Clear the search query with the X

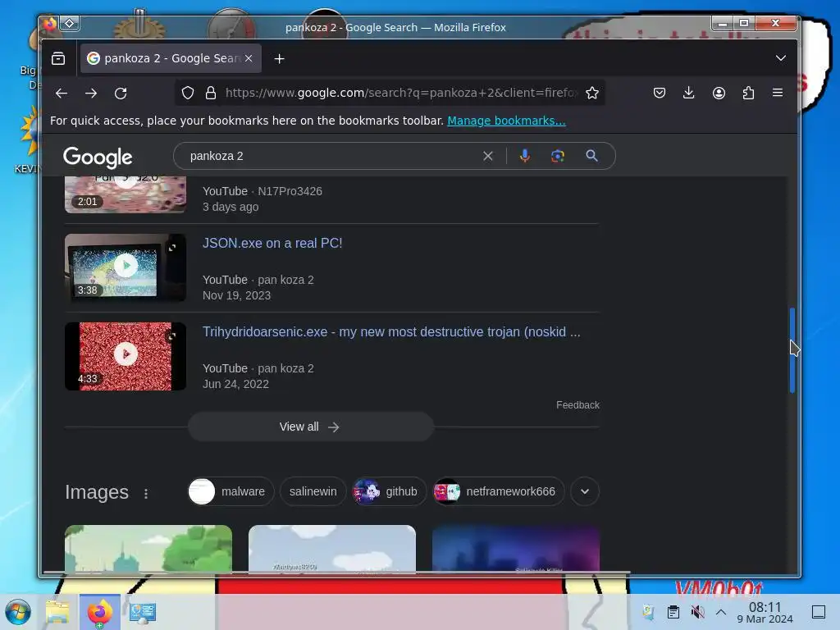[x=487, y=156]
